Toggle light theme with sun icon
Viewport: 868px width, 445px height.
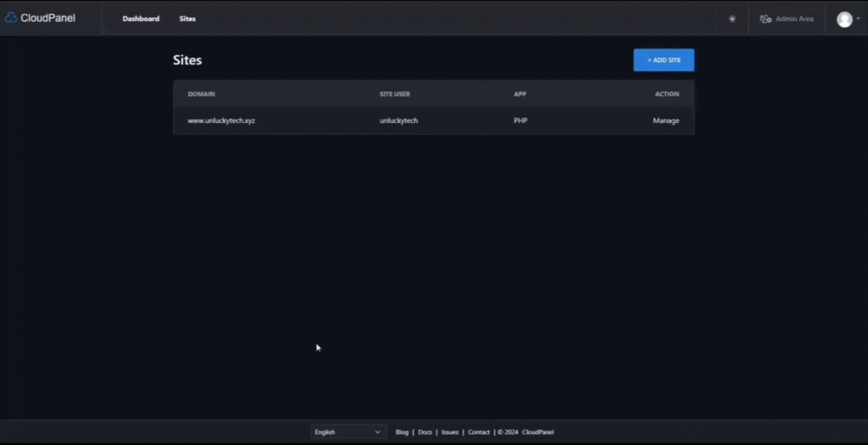(732, 19)
